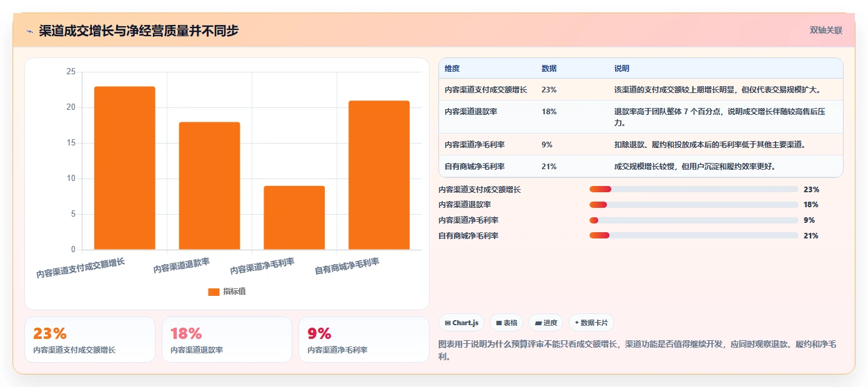868x387 pixels.
Task: Click table cell 内容渠道净毛利率
Action: (475, 145)
